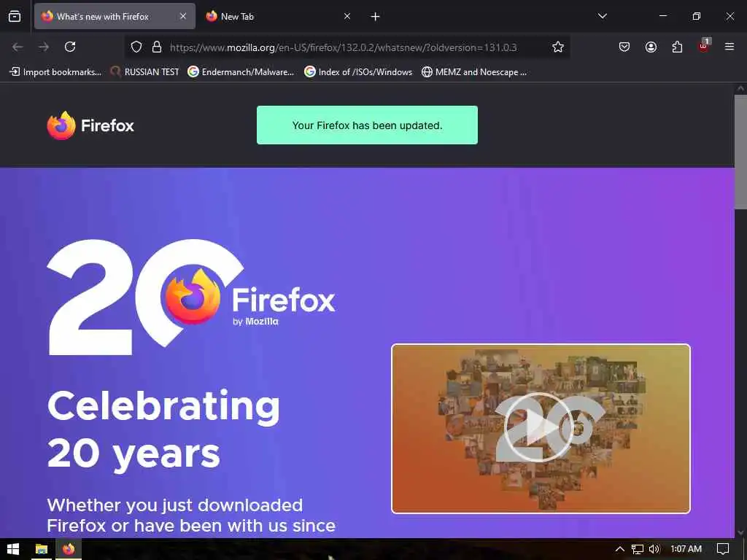Open the Windows notification center

[723, 549]
